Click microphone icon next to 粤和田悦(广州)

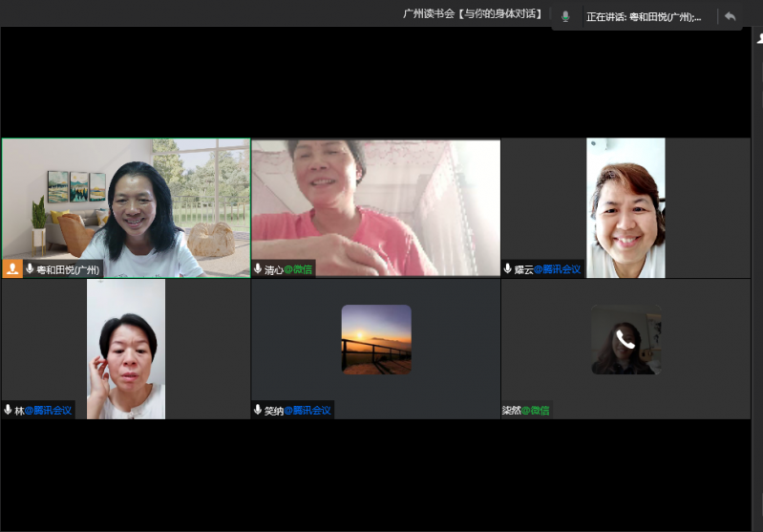coord(31,269)
